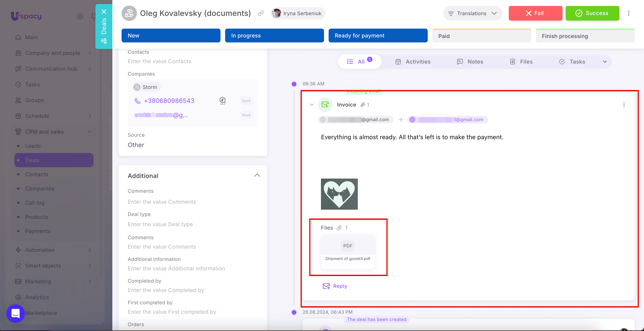Screen dimensions: 644x331
Task: Collapse the Additional section
Action: tap(257, 175)
